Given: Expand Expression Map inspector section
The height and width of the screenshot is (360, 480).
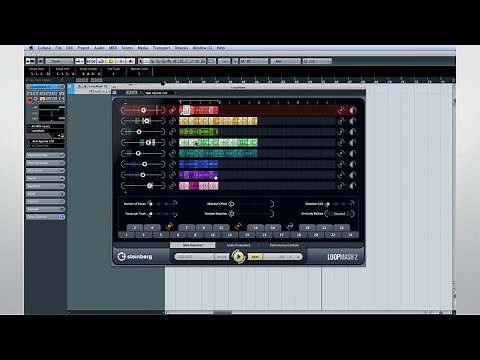Looking at the screenshot, I should tap(46, 155).
